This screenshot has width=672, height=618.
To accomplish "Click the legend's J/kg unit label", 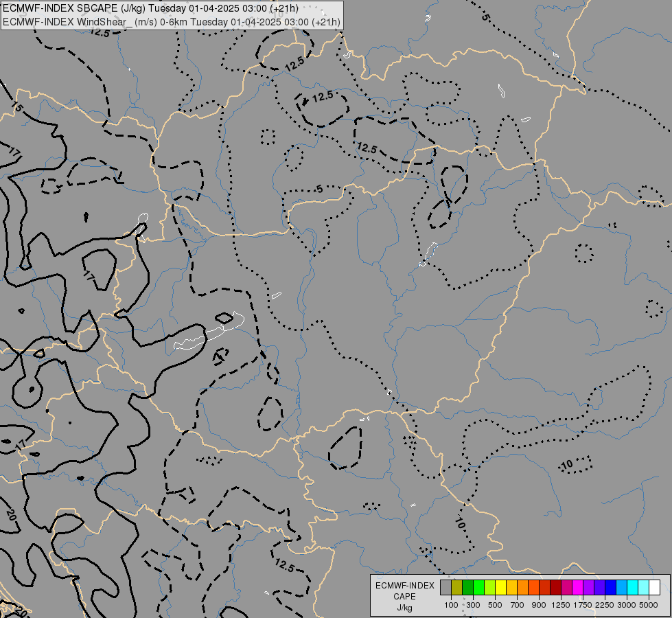I will (x=404, y=608).
